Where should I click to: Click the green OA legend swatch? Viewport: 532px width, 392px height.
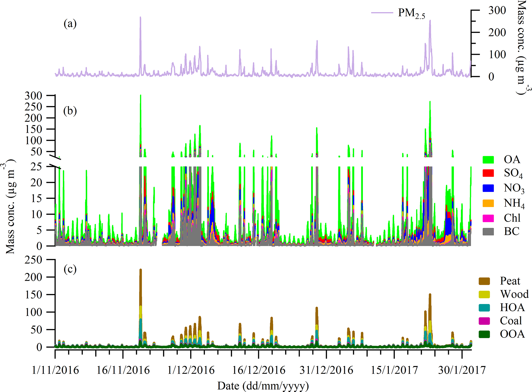[x=488, y=160]
